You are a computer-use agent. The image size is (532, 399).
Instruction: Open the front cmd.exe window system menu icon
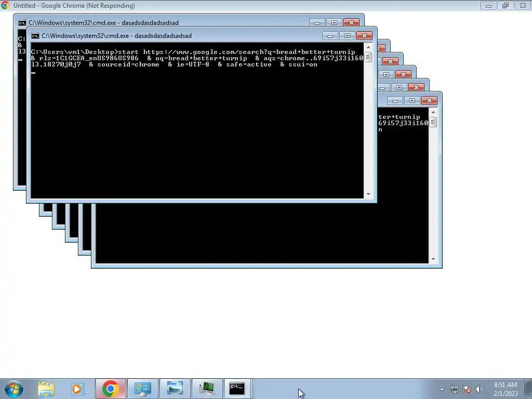click(x=35, y=36)
